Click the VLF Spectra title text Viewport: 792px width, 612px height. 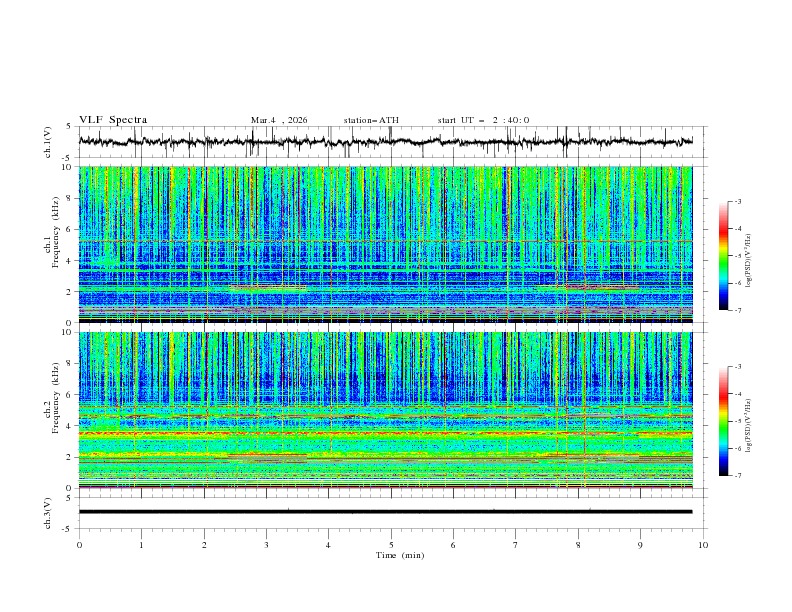tap(113, 119)
